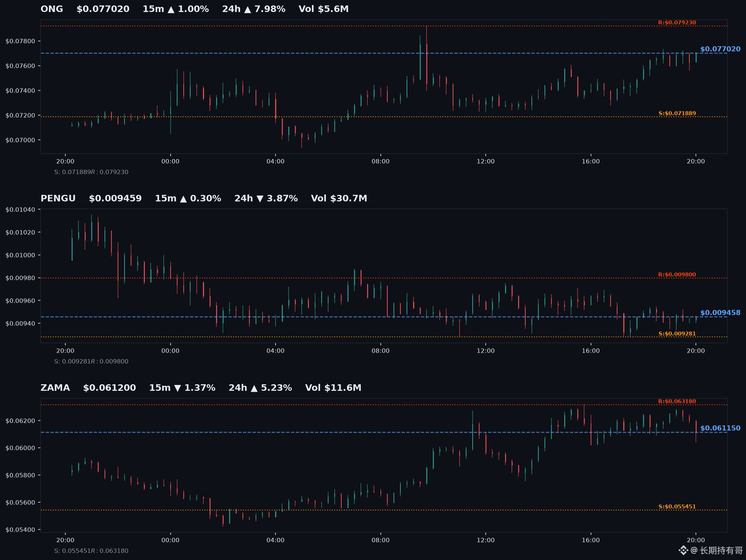Viewport: 746px width, 560px height.
Task: Click support label S:$0.055451
Action: [677, 507]
